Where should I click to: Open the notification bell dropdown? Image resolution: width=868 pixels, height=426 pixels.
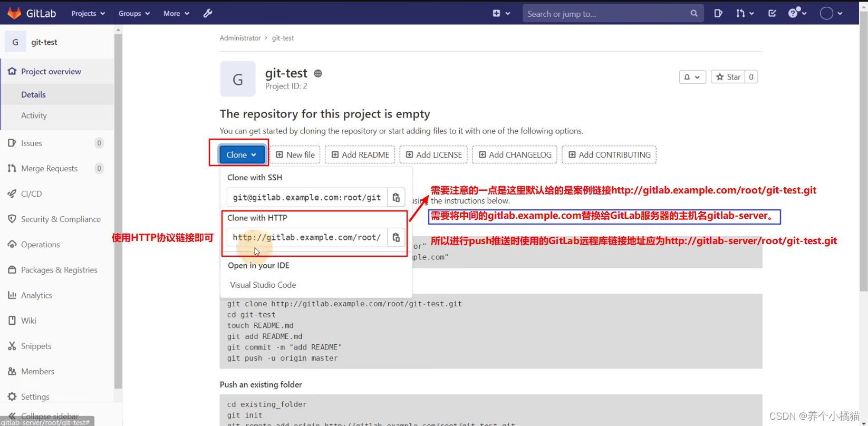692,77
